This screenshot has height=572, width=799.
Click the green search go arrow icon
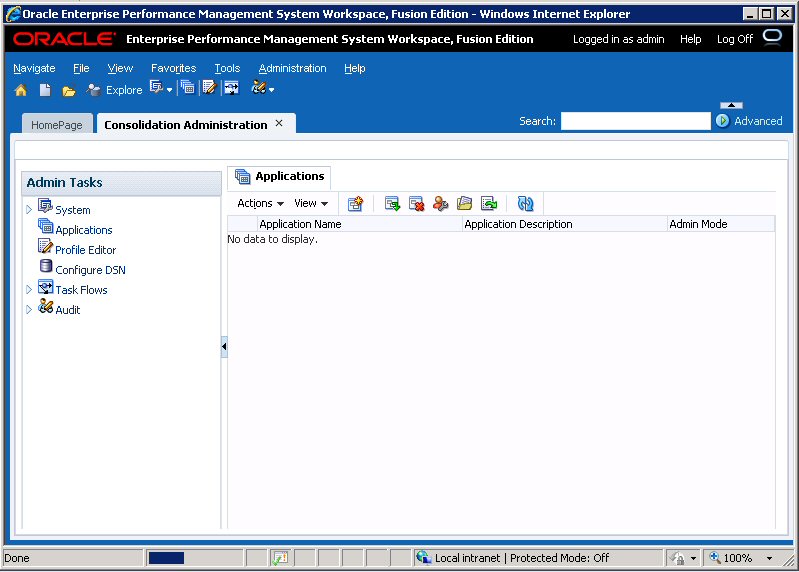click(723, 121)
